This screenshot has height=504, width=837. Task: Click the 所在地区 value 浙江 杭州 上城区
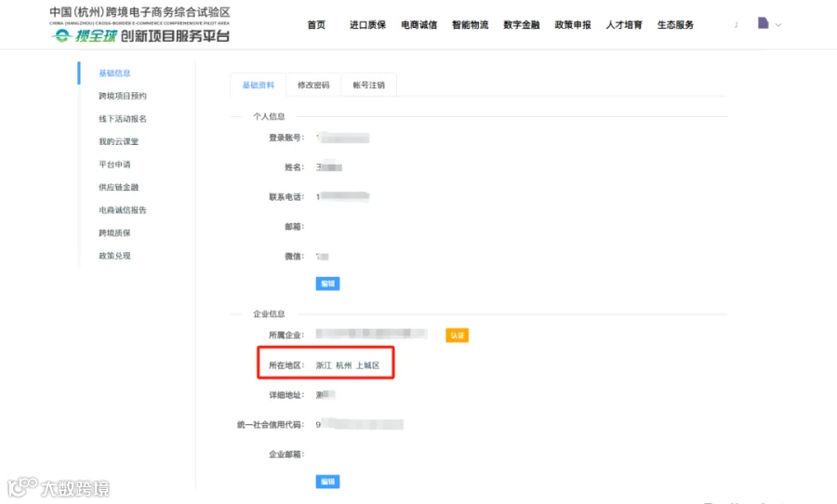click(348, 365)
